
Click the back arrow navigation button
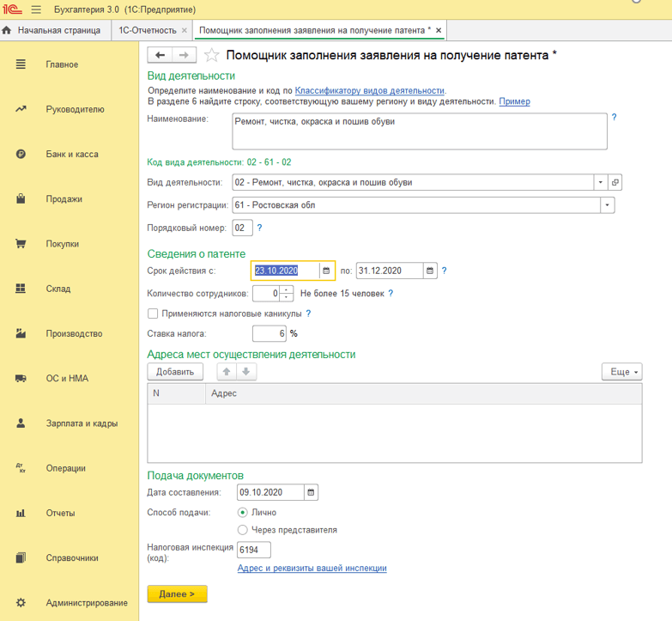(160, 55)
